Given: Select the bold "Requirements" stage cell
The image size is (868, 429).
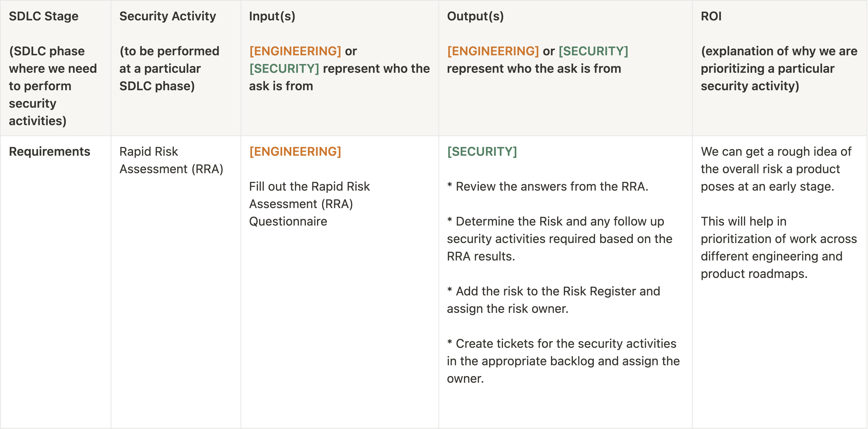Looking at the screenshot, I should [49, 152].
